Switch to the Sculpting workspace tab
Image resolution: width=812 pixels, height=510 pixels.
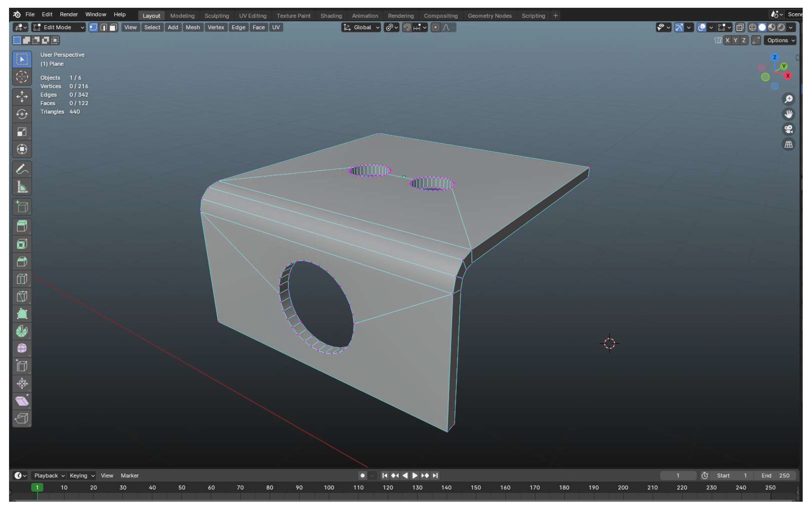point(217,16)
